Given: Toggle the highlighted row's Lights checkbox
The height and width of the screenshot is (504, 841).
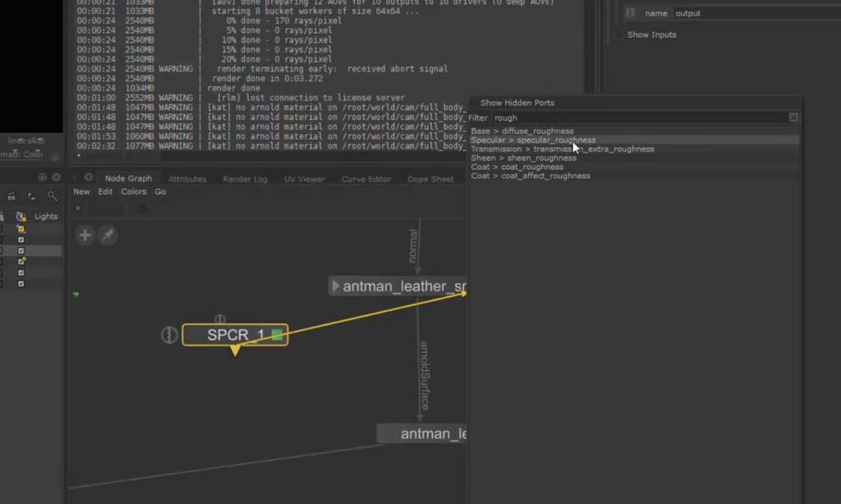Looking at the screenshot, I should (21, 250).
